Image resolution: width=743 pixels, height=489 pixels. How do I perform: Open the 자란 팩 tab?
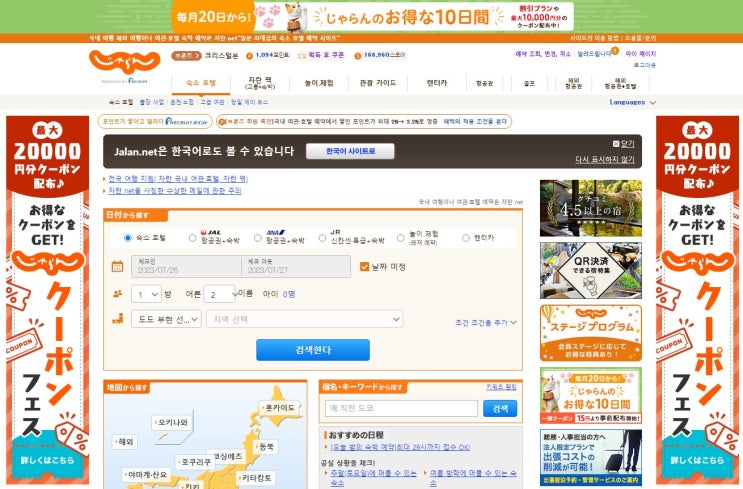pos(260,83)
